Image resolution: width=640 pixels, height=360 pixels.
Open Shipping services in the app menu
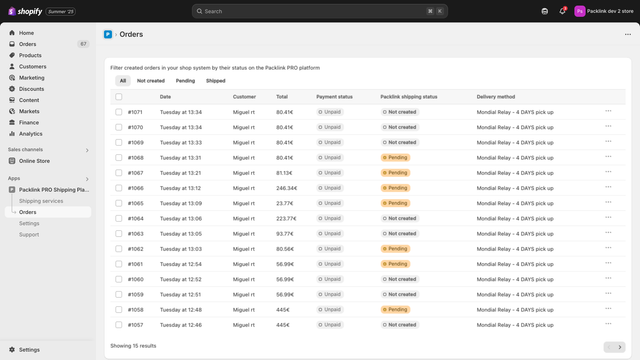coord(41,201)
